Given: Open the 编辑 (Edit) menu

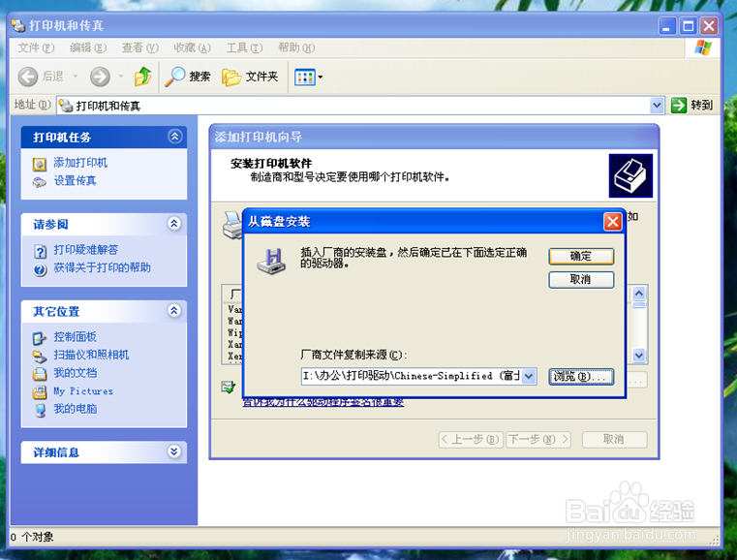Looking at the screenshot, I should [88, 48].
